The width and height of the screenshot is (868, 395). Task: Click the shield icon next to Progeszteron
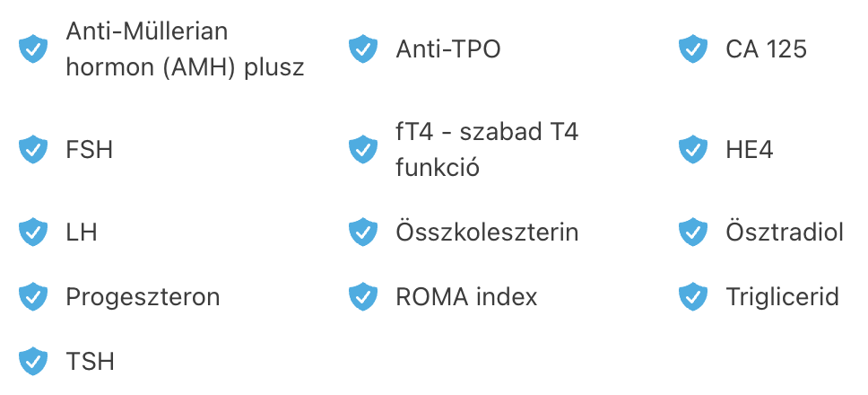(x=33, y=296)
